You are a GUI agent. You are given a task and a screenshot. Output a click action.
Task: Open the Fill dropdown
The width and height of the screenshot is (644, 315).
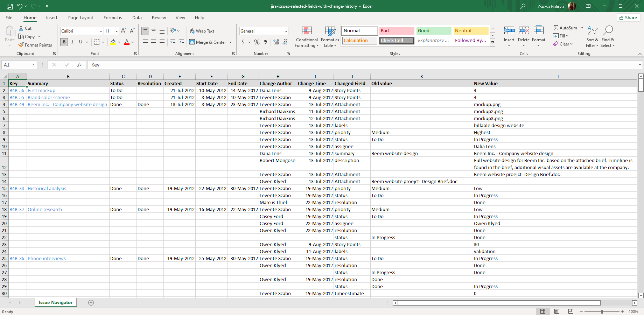point(561,36)
